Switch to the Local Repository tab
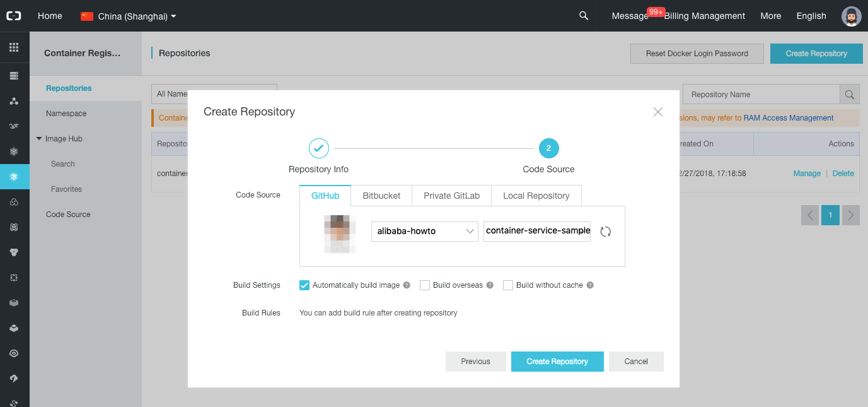 tap(536, 196)
